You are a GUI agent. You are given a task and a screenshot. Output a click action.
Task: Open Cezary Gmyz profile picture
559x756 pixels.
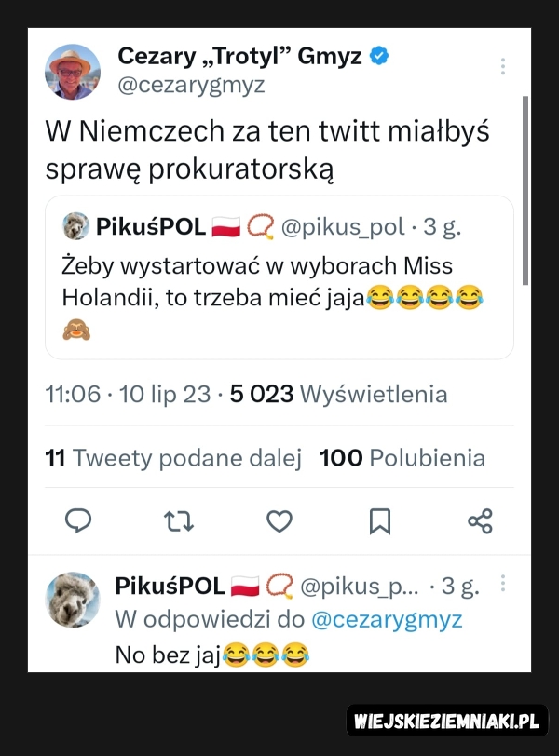73,72
